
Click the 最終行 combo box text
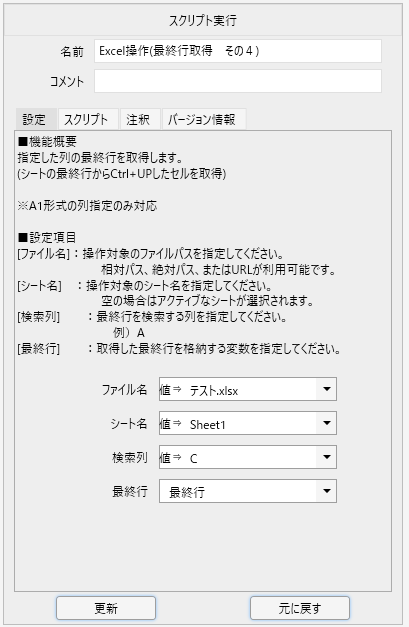187,492
